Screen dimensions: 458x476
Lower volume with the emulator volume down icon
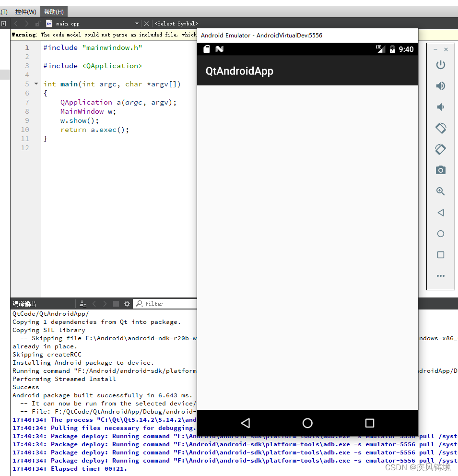coord(440,107)
